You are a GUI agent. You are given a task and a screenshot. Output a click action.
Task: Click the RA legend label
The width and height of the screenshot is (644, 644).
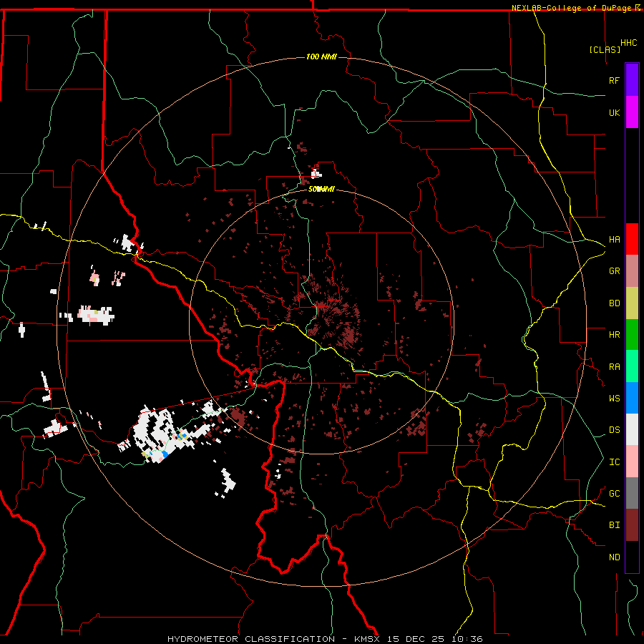pyautogui.click(x=614, y=366)
